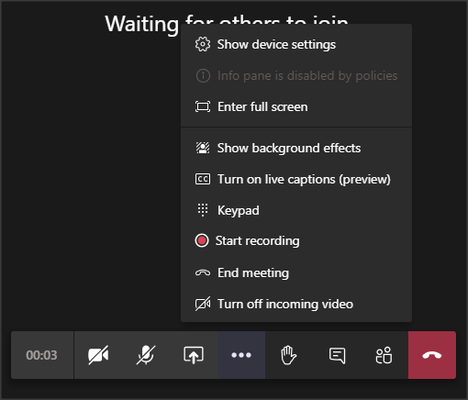Raise your hand in the meeting
The height and width of the screenshot is (400, 468).
[x=289, y=355]
